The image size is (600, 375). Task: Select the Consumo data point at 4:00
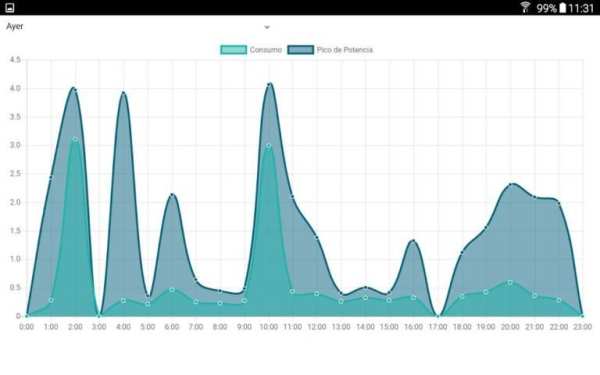[123, 300]
